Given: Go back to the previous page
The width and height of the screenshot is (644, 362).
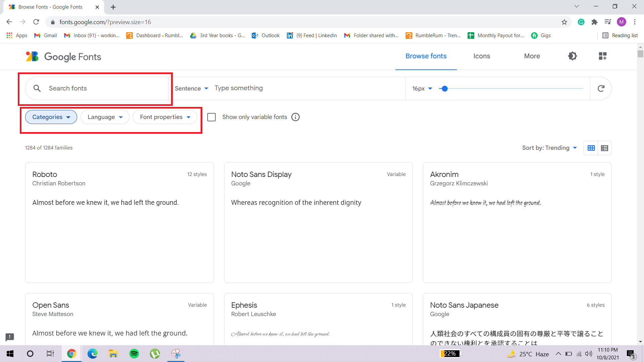Looking at the screenshot, I should (x=9, y=22).
